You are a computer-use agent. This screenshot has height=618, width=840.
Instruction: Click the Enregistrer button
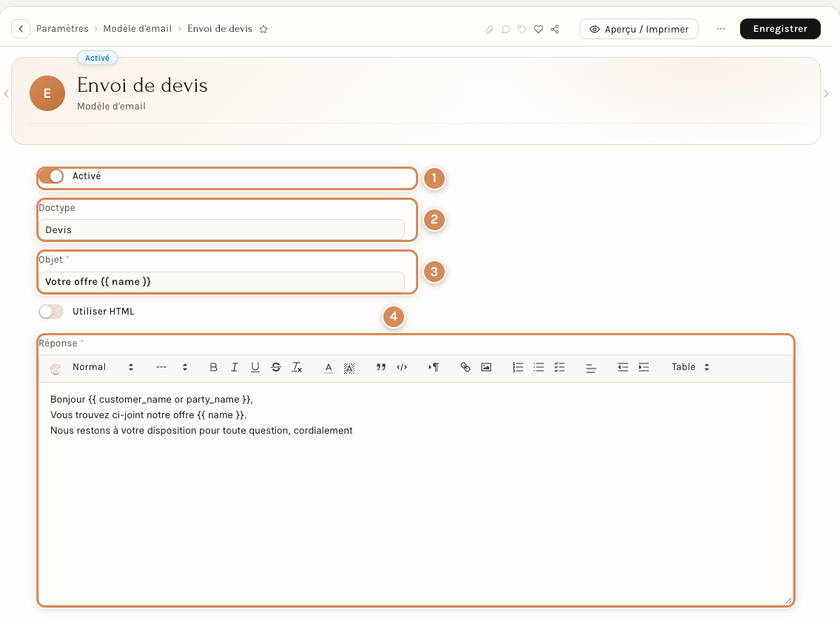click(780, 29)
